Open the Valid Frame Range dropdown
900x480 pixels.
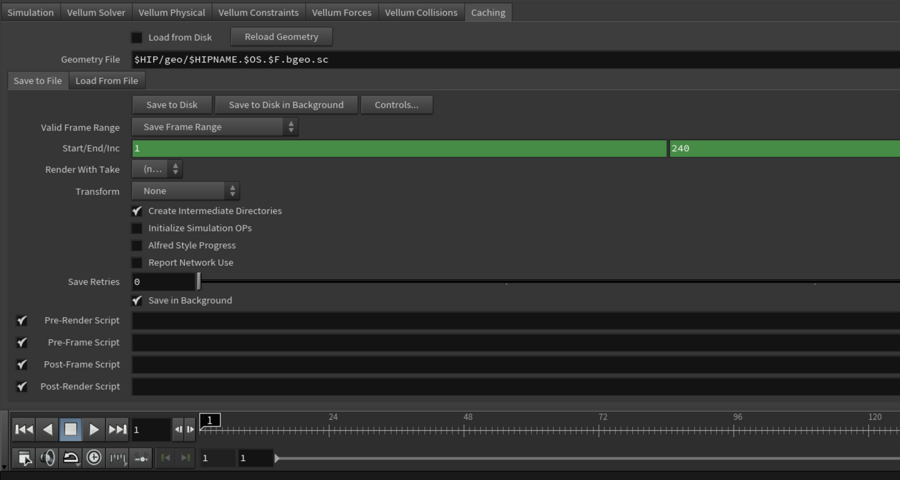pyautogui.click(x=215, y=127)
